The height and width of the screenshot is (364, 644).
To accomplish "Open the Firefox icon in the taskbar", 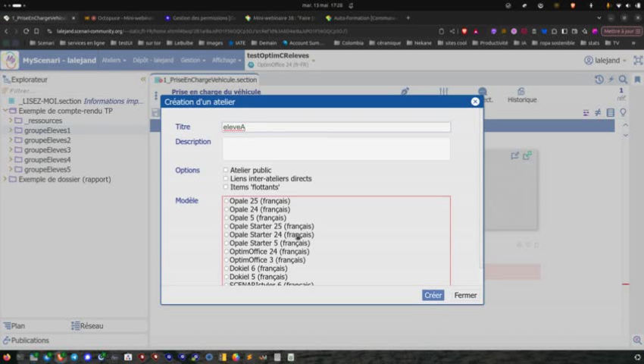I will pyautogui.click(x=7, y=357).
